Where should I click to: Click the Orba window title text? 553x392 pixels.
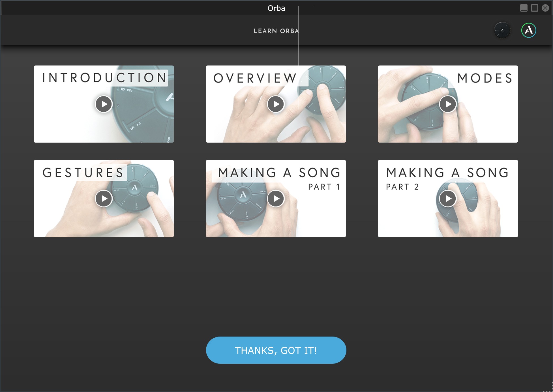pos(276,8)
